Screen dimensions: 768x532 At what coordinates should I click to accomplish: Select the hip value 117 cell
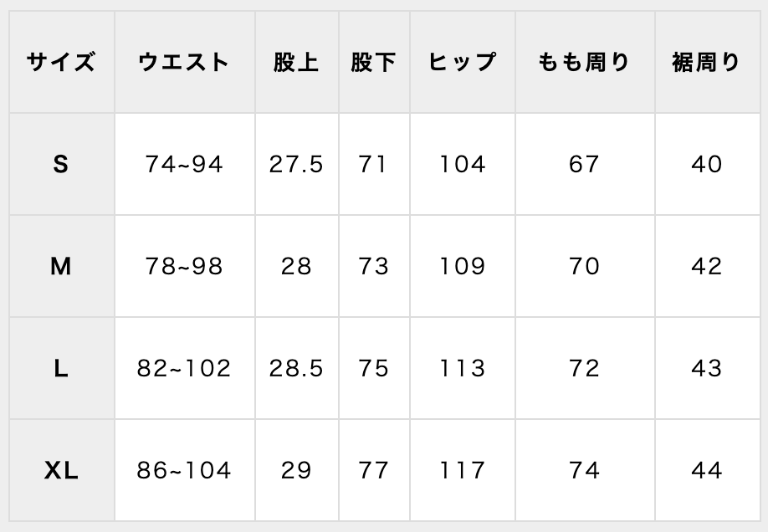[x=463, y=471]
